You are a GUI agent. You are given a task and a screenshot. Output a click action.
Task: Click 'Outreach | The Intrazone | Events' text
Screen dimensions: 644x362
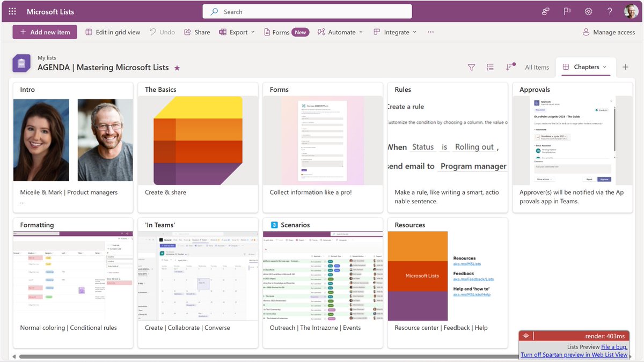tap(315, 328)
